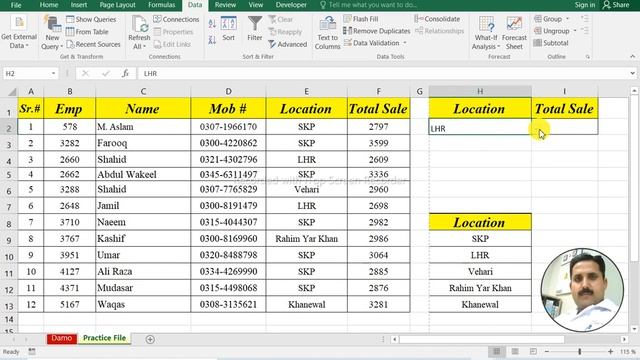Zoom out with minus button
The image size is (640, 360).
547,351
